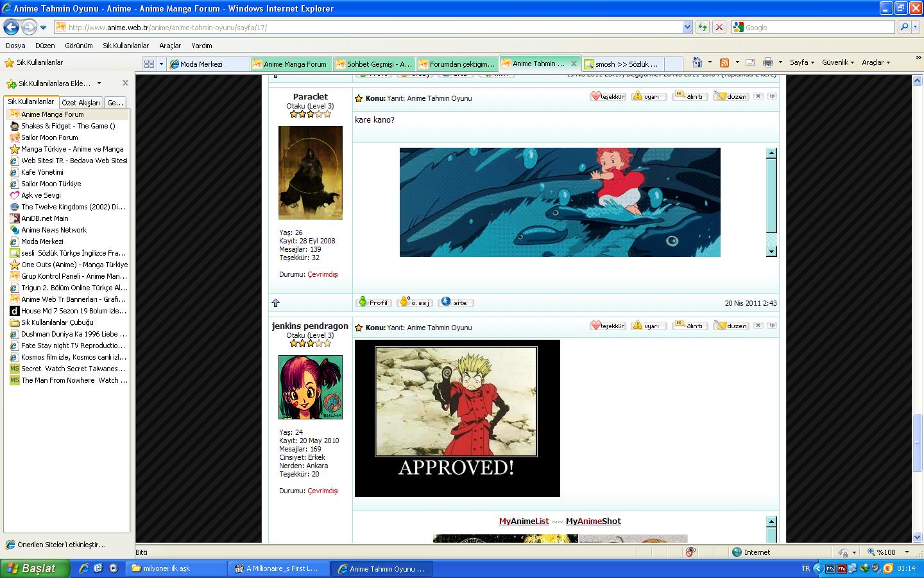924x578 pixels.
Task: Open the Home page icon
Action: (x=697, y=62)
